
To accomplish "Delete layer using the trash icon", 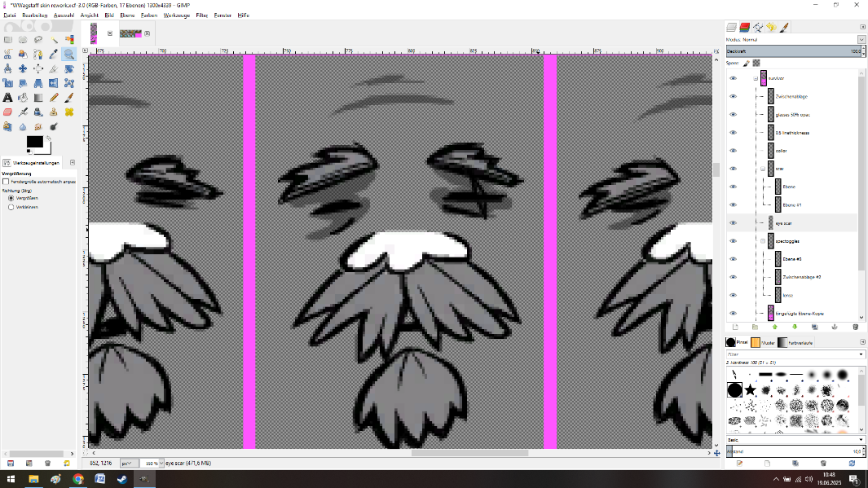I will point(855,327).
